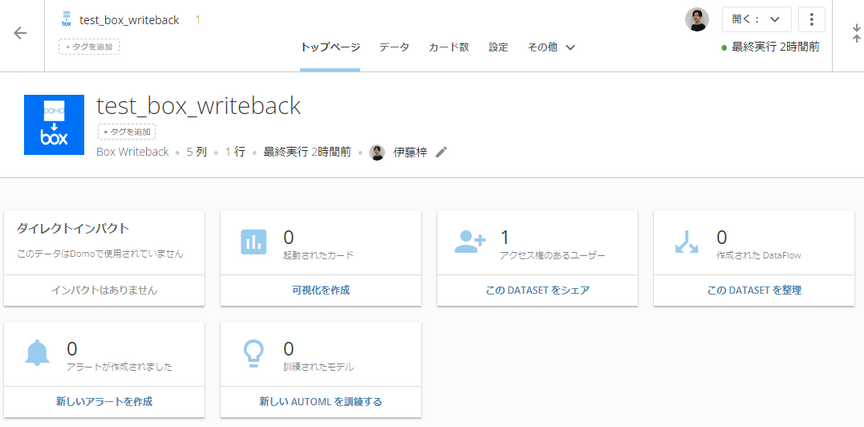Click the user avatar in the top bar

coord(696,19)
